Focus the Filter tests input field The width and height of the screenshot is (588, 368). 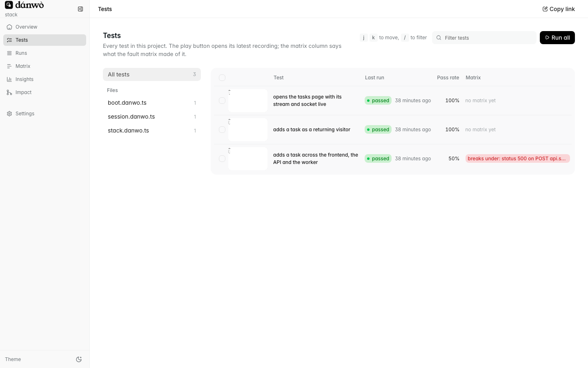[x=484, y=38]
